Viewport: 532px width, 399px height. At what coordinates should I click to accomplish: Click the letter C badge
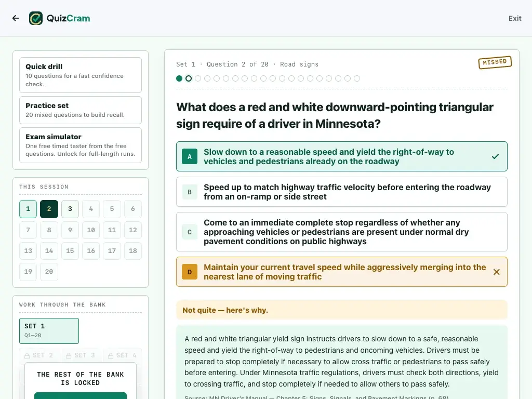(190, 232)
